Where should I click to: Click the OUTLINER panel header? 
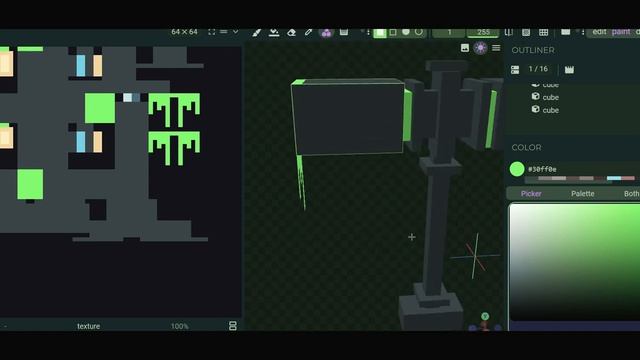pyautogui.click(x=533, y=50)
